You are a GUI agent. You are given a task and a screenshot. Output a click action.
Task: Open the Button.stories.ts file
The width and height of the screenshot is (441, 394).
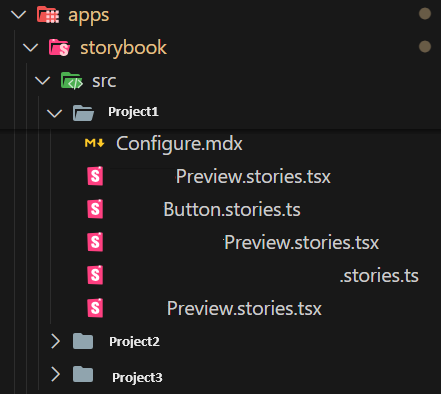pos(232,210)
